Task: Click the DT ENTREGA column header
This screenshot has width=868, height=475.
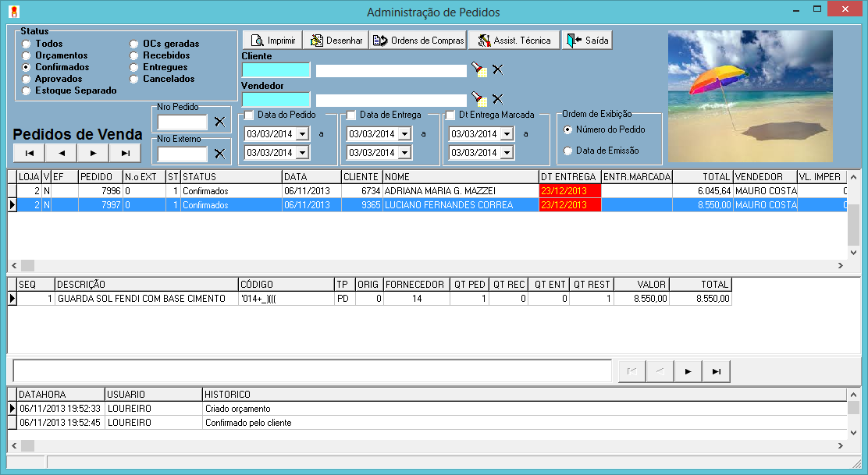Action: [x=569, y=177]
